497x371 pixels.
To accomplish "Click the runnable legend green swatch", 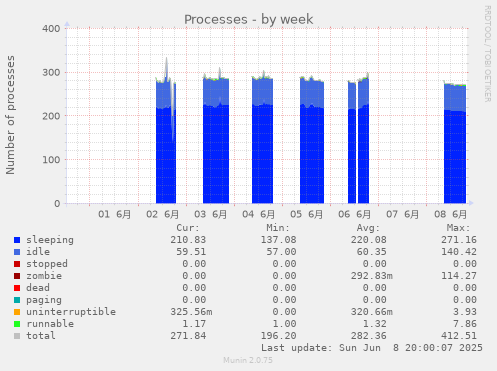I will pos(17,324).
